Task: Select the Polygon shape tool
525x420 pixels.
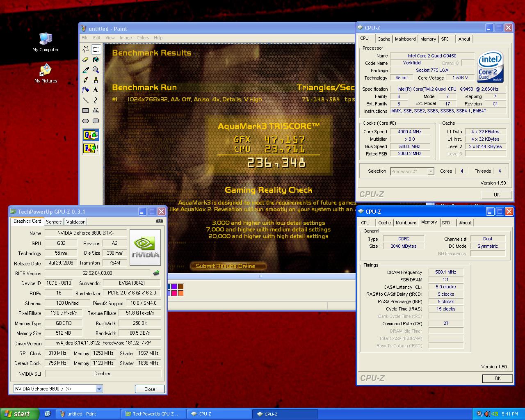Action: point(96,110)
